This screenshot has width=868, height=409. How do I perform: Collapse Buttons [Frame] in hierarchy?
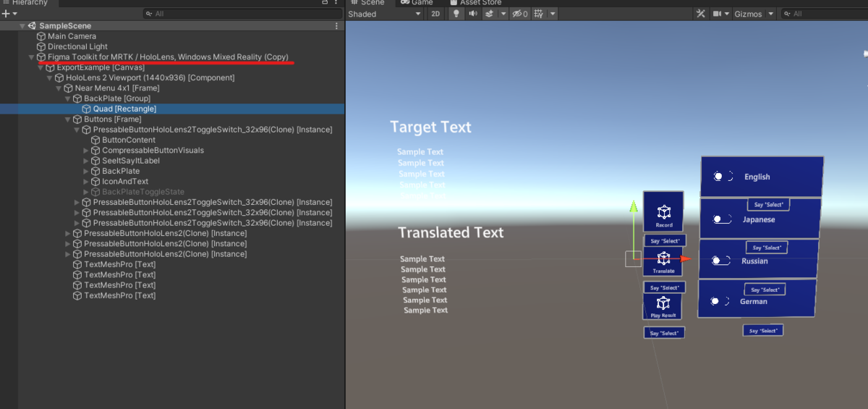pos(68,119)
